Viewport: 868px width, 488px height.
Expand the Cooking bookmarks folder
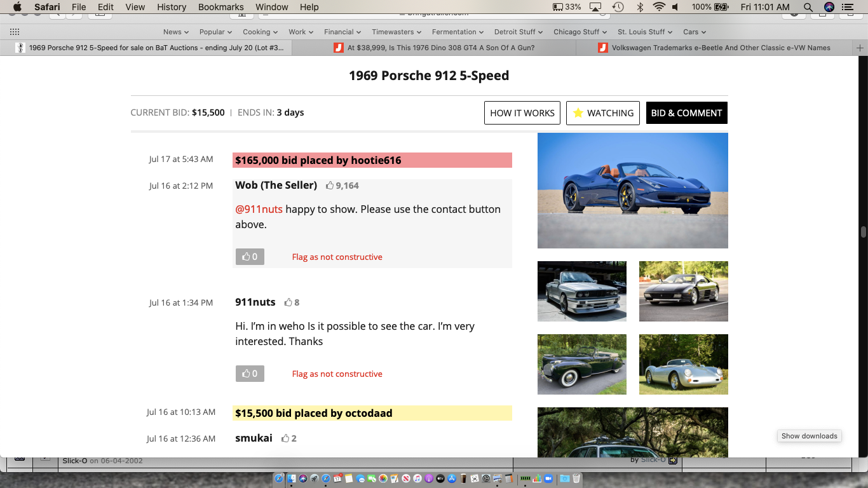(260, 32)
